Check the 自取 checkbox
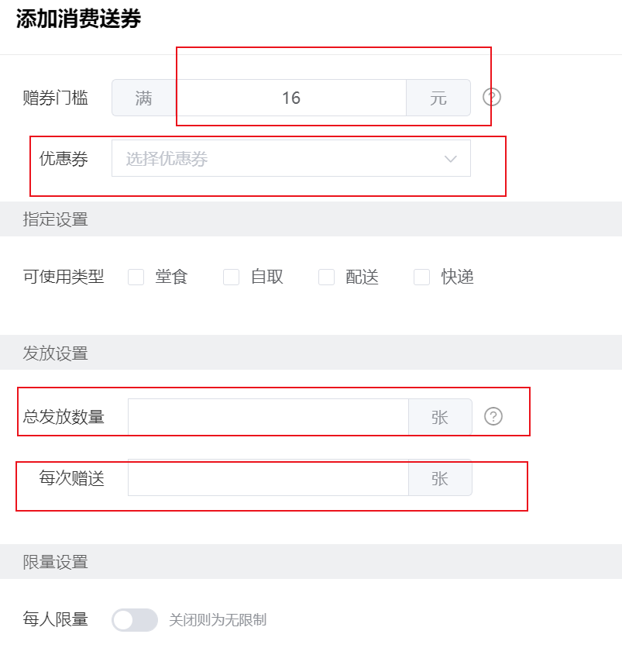Viewport: 622px width, 672px height. pos(231,277)
